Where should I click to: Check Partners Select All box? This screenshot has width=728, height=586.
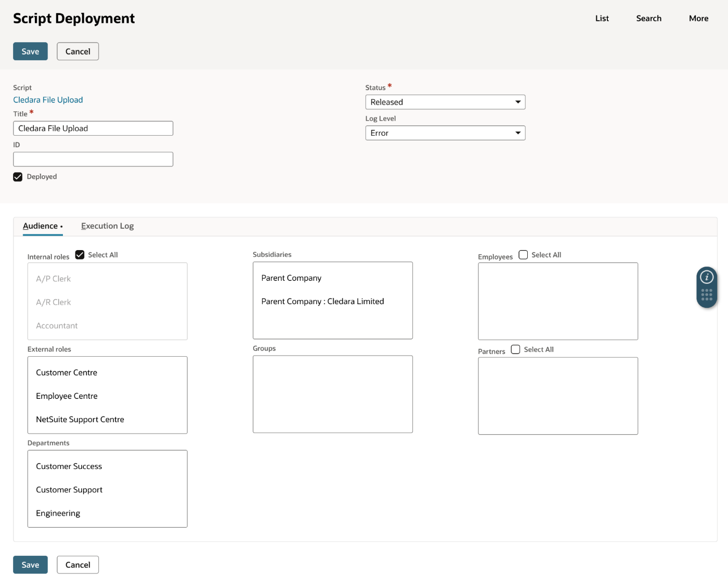click(x=515, y=349)
